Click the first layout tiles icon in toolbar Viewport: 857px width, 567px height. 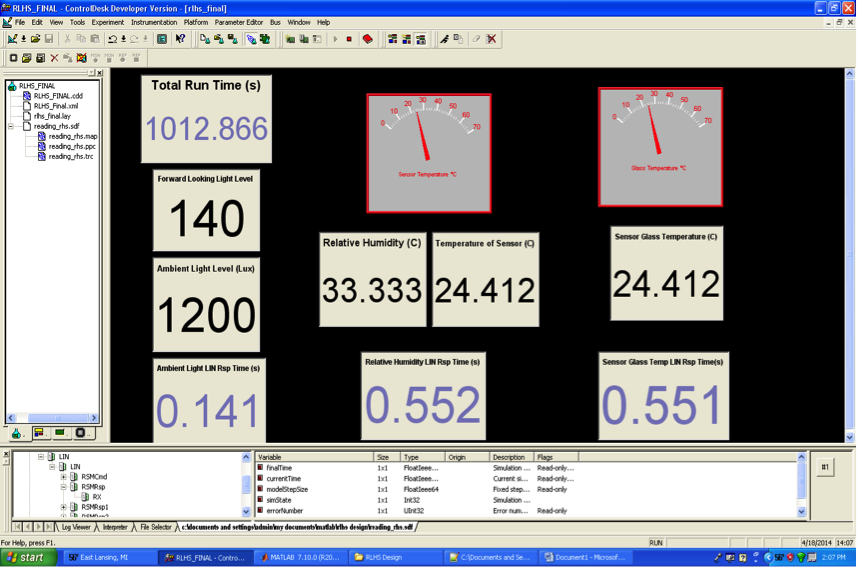tap(392, 39)
